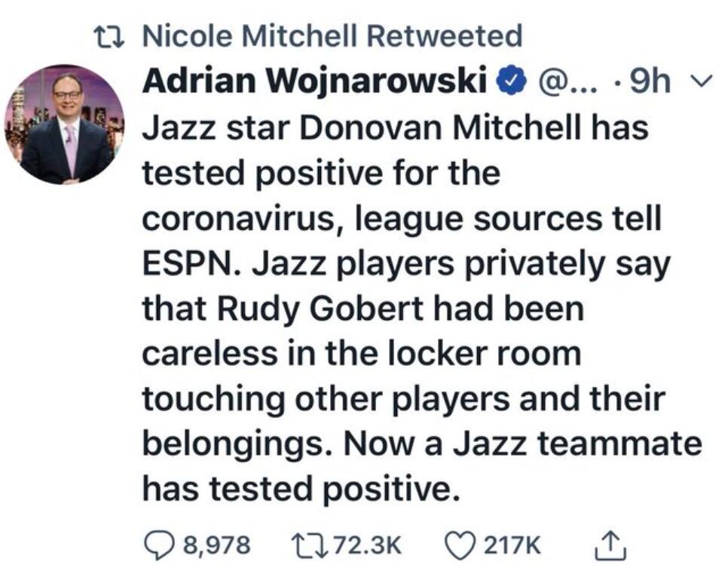This screenshot has height=574, width=728.
Task: View the 8,978 replies count
Action: (x=217, y=545)
